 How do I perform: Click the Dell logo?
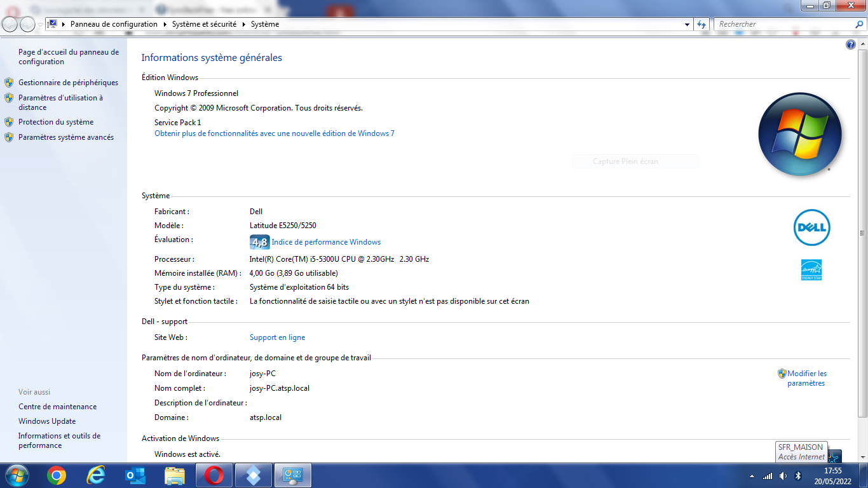[x=811, y=227]
